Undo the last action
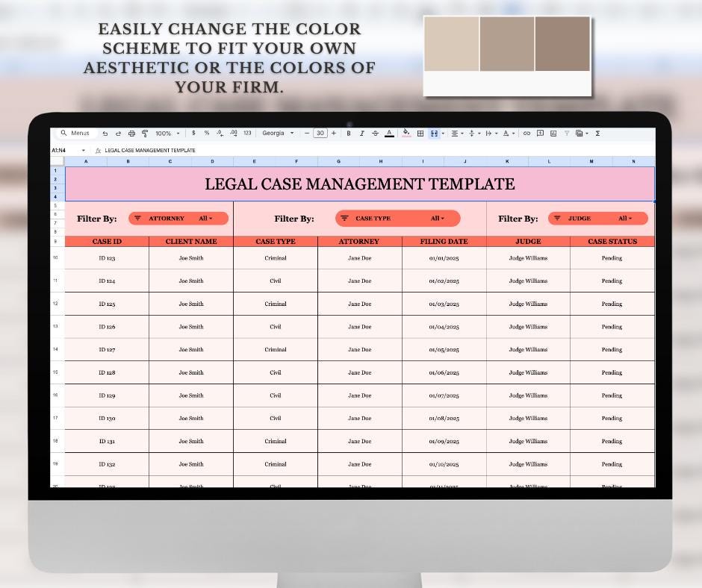This screenshot has width=702, height=588. point(104,133)
